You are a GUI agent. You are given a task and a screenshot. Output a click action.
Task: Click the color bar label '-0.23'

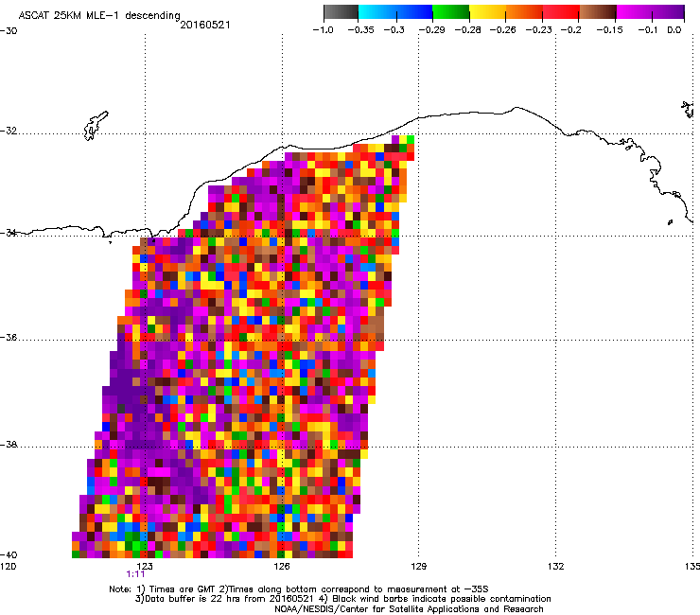pos(538,30)
